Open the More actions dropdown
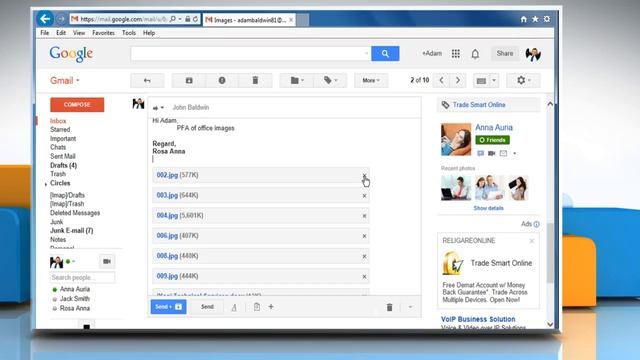Image resolution: width=640 pixels, height=360 pixels. click(x=371, y=80)
